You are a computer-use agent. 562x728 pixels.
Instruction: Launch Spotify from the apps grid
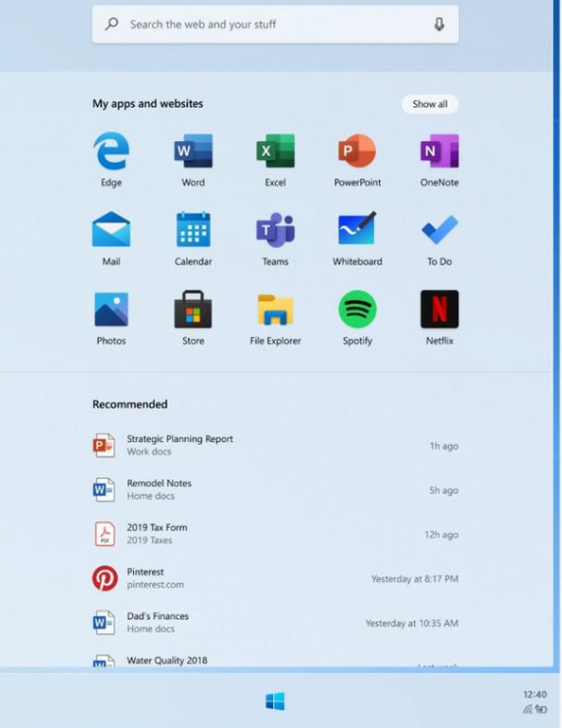pyautogui.click(x=357, y=310)
